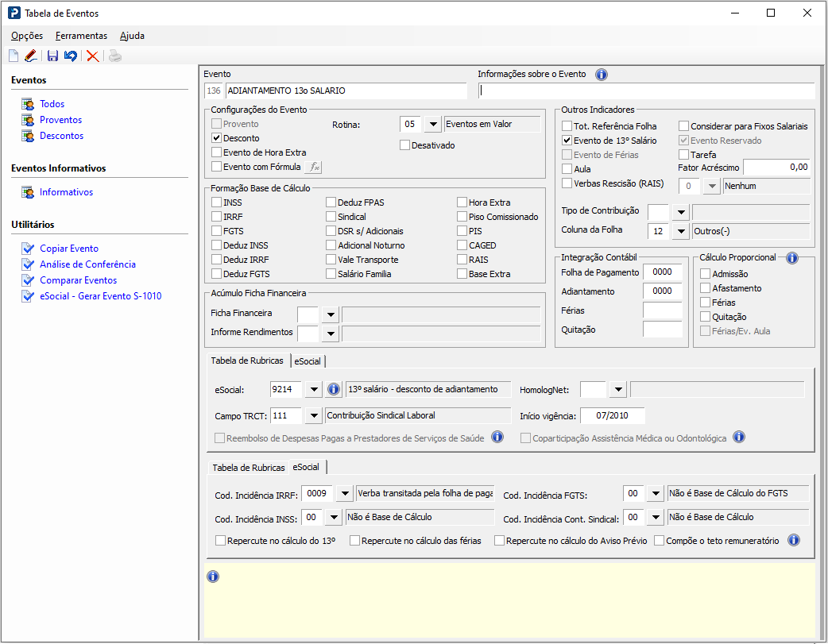
Task: Open the Coluna da Folha dropdown
Action: [680, 231]
